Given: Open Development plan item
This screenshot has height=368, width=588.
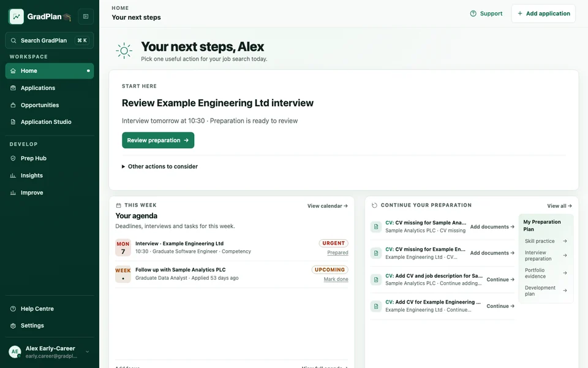Looking at the screenshot, I should (546, 291).
